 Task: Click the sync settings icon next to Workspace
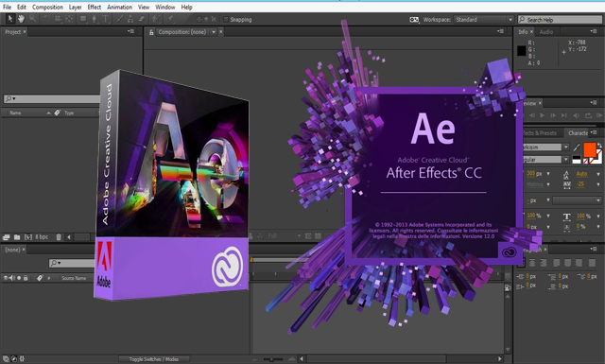[414, 19]
